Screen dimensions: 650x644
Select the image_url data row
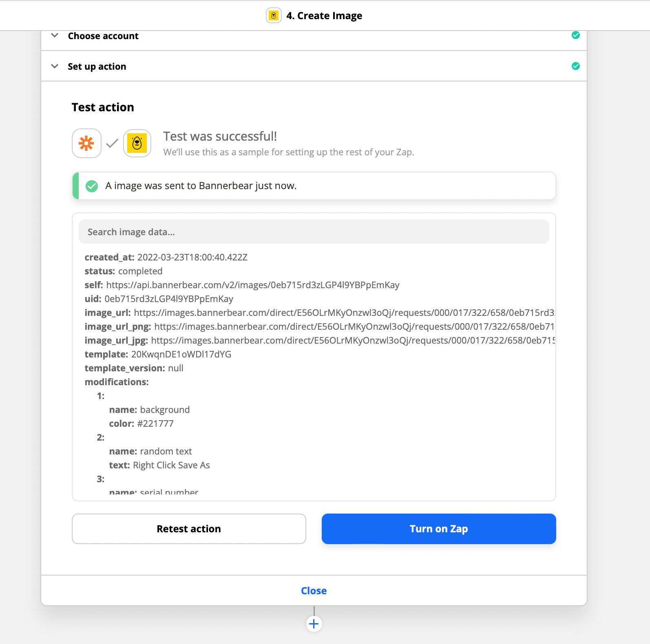pos(318,313)
